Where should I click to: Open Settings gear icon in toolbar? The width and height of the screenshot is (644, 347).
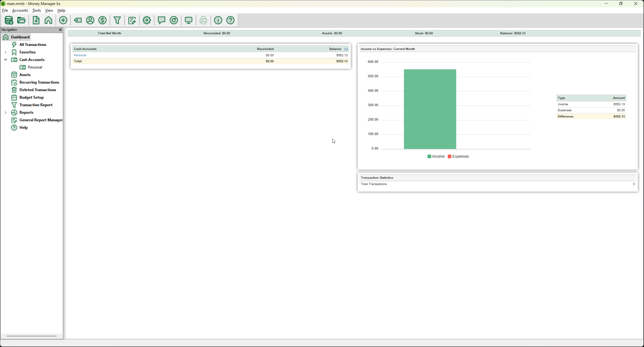tap(147, 20)
